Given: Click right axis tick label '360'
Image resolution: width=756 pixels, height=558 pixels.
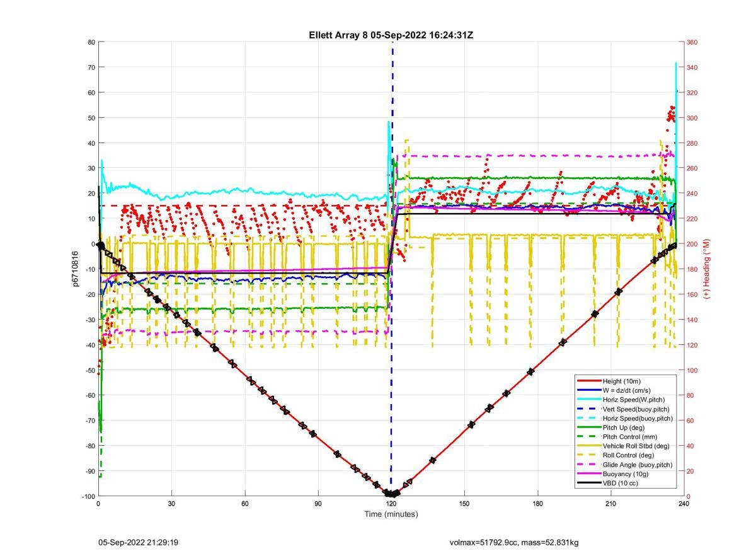Looking at the screenshot, I should click(692, 42).
